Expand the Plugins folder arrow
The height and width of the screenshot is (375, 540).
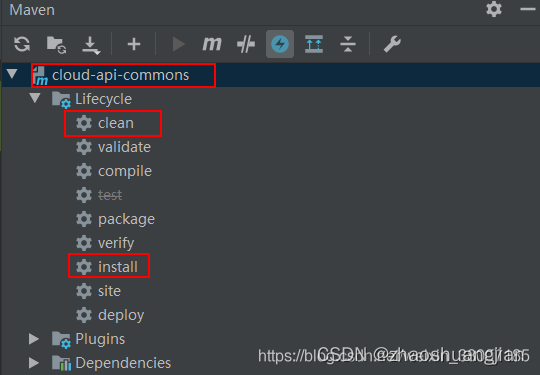[34, 339]
